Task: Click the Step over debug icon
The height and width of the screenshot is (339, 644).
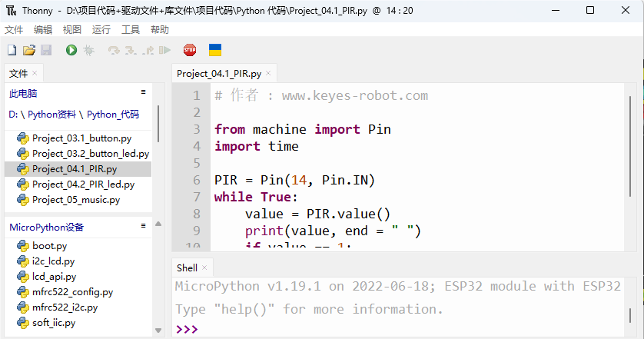Action: click(114, 50)
